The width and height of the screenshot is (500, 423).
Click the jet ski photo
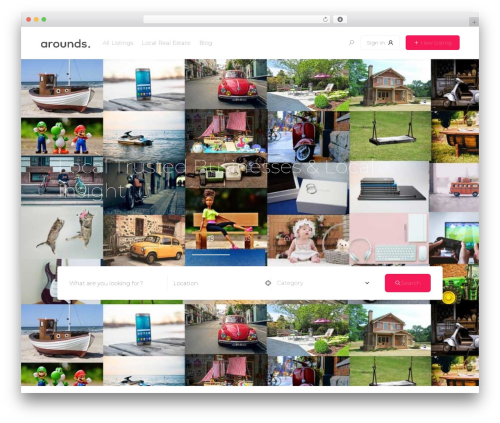pos(144,137)
